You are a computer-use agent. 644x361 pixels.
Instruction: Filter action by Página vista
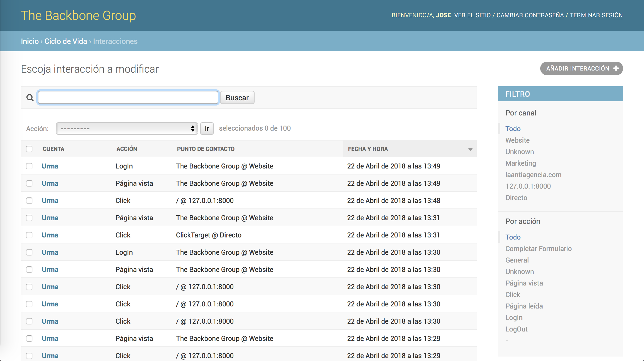[x=524, y=283]
